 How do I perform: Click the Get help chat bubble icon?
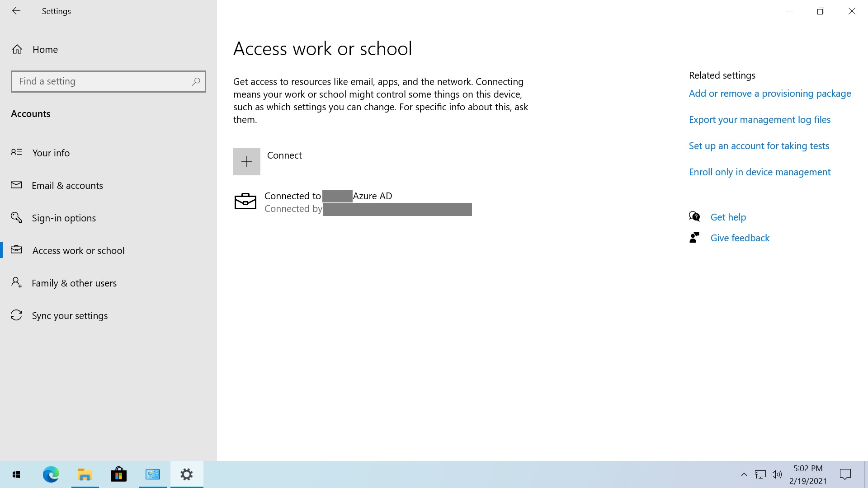[695, 216]
